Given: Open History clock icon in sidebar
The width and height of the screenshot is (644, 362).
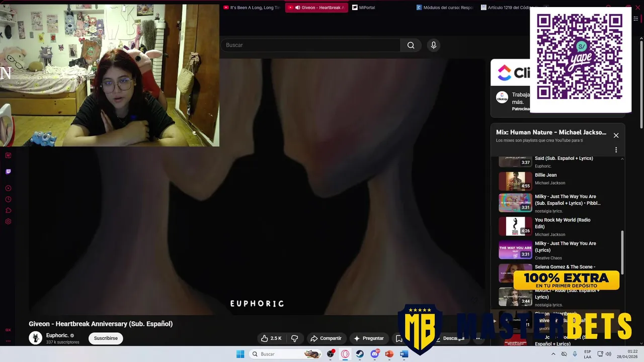Looking at the screenshot, I should (8, 199).
